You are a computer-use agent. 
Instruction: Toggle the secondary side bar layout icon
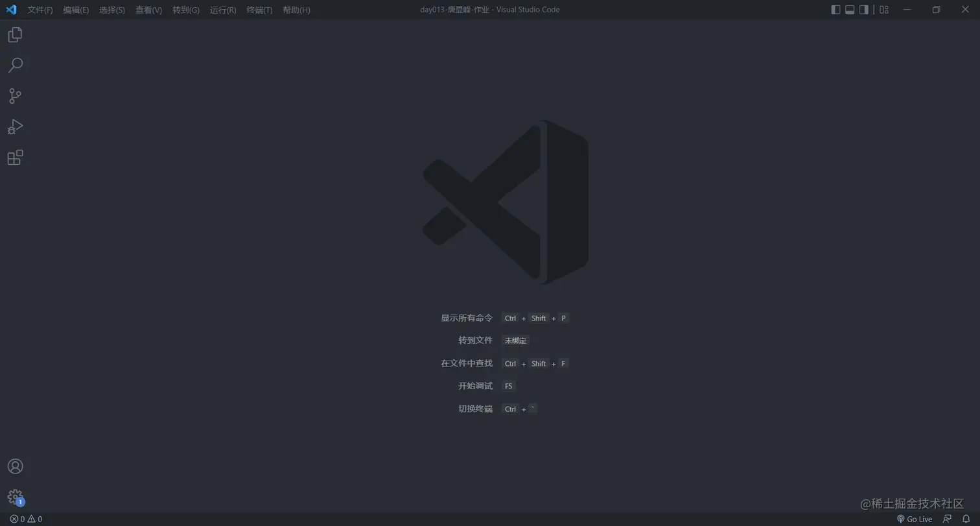864,10
